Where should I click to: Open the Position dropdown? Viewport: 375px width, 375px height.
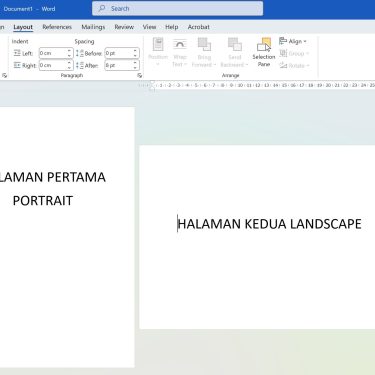(x=158, y=52)
